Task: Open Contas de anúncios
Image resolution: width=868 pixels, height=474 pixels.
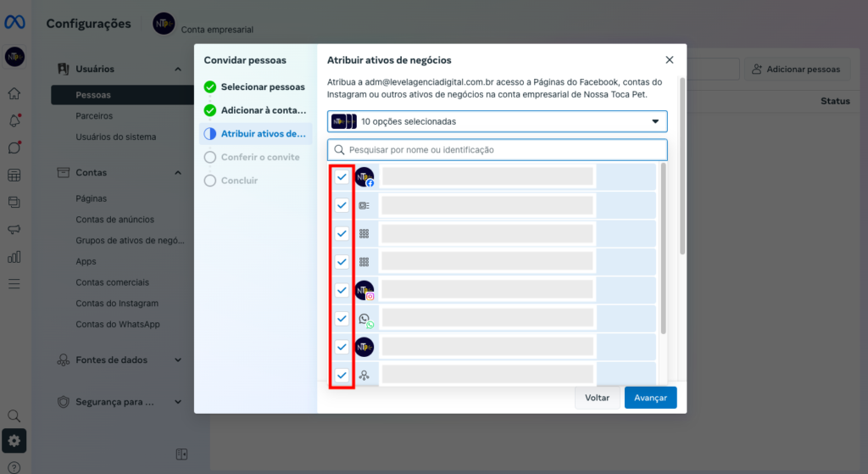Action: pyautogui.click(x=114, y=220)
